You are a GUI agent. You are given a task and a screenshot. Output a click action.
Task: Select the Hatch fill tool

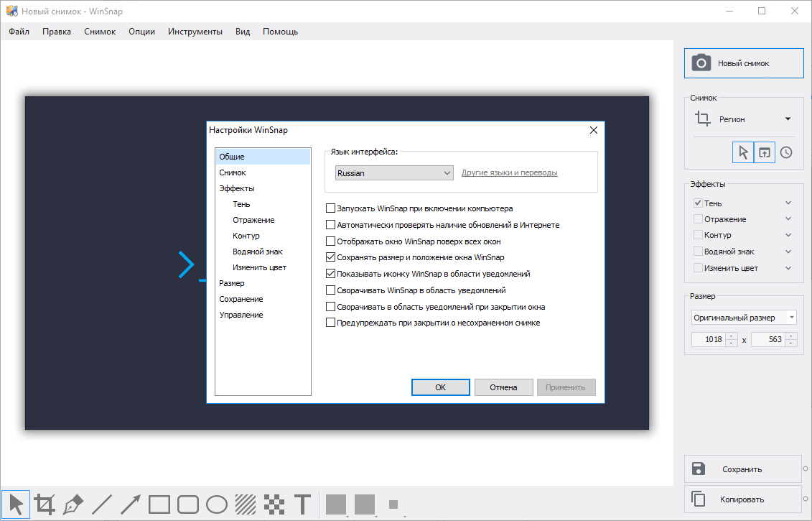tap(246, 504)
